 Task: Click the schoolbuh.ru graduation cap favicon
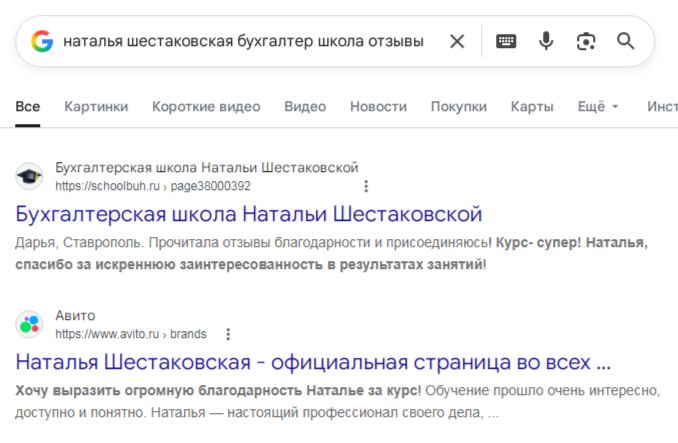click(29, 176)
